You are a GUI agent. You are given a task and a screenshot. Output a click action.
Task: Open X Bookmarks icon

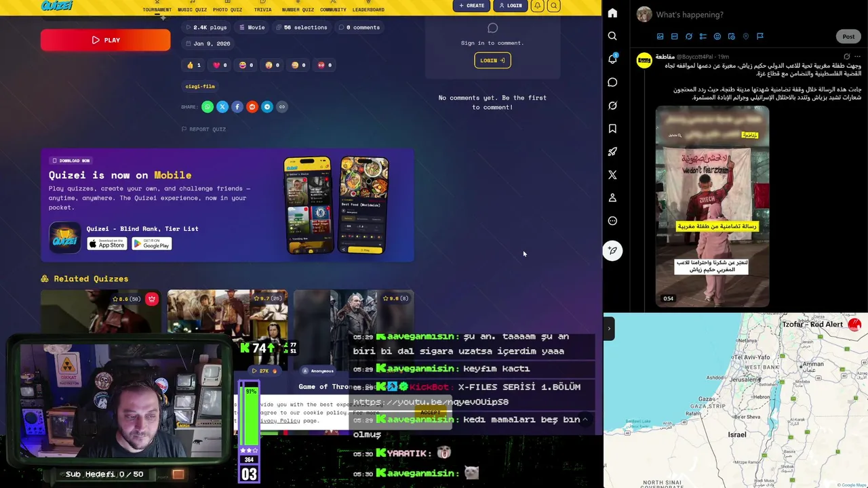tap(612, 129)
